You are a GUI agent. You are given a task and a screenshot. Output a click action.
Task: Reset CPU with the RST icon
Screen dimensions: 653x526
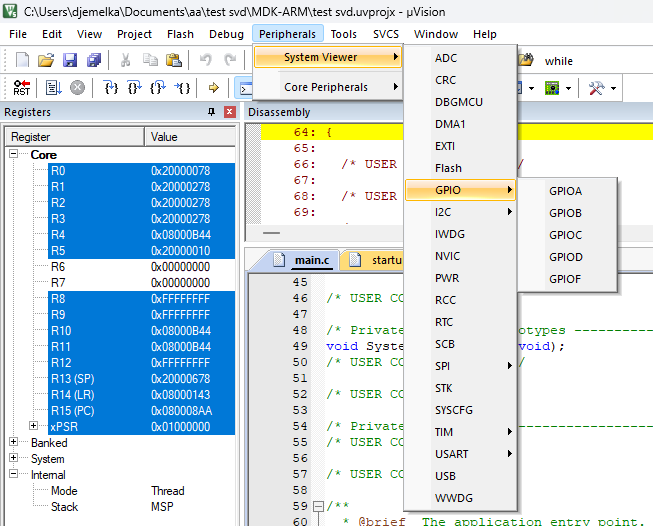click(x=22, y=88)
